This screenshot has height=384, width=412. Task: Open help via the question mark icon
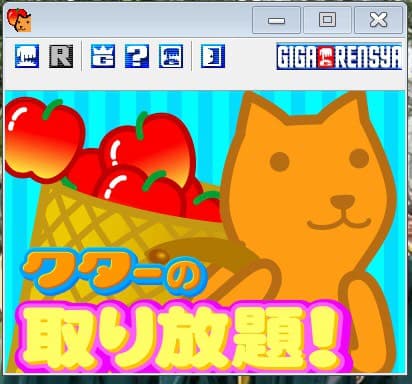137,56
